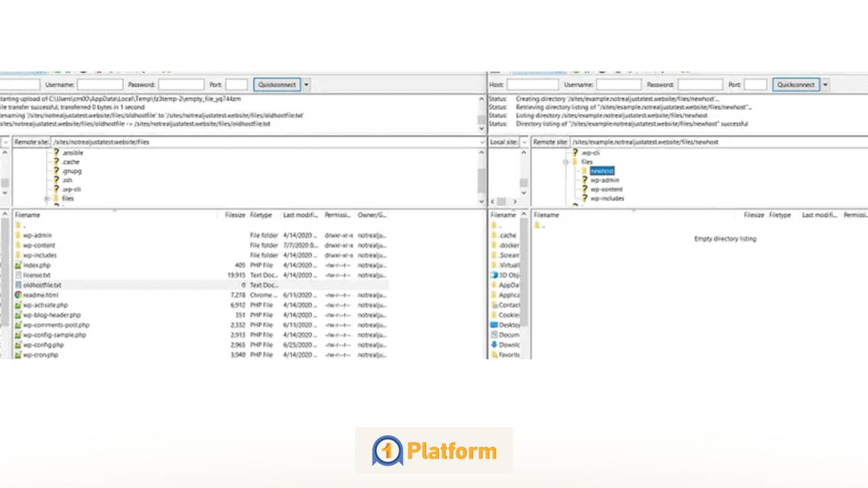The height and width of the screenshot is (488, 868).
Task: Open the Local site path dropdown
Action: point(525,142)
